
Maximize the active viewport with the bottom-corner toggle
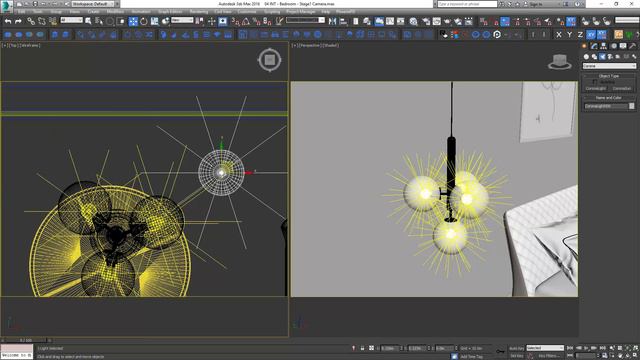[635, 356]
